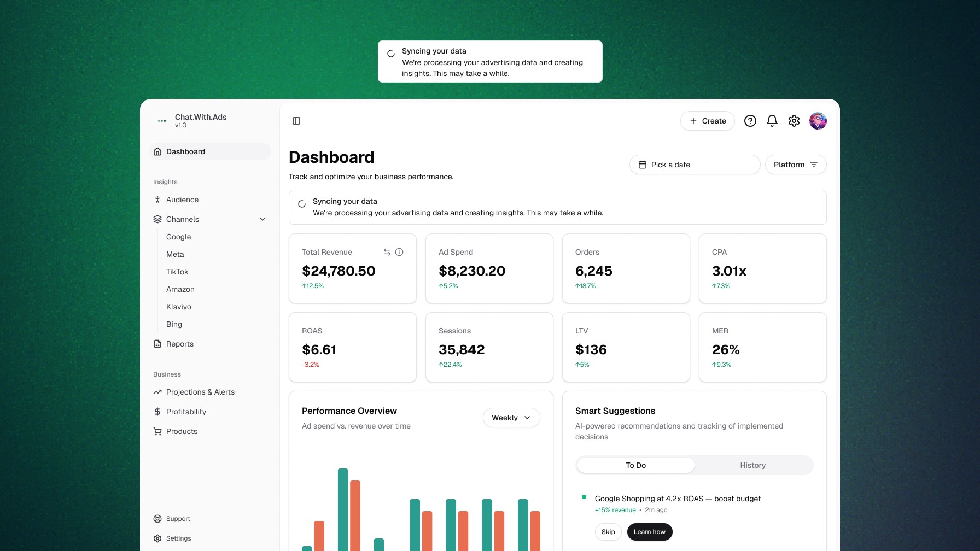Click the Total Revenue info icon
Viewport: 980px width, 551px height.
399,252
